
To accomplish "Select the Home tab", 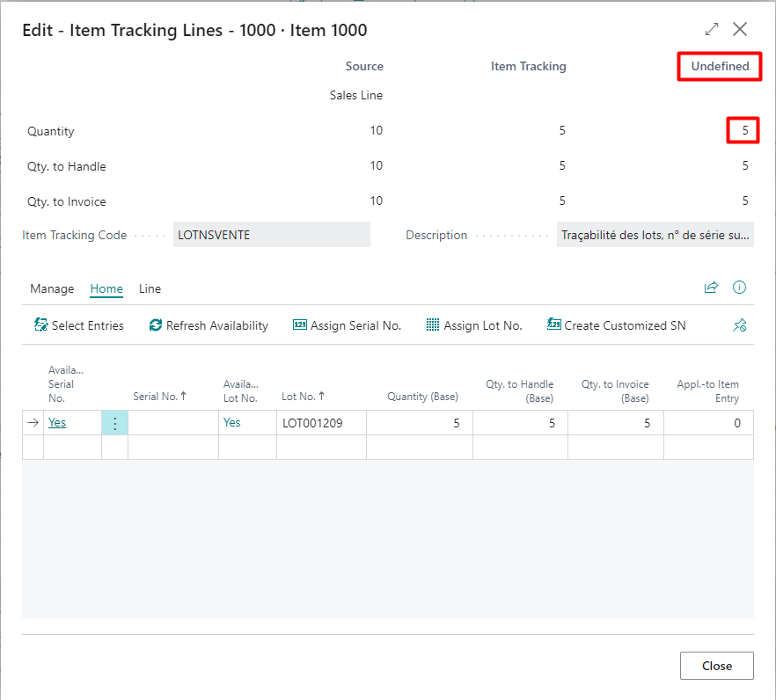I will [x=106, y=288].
